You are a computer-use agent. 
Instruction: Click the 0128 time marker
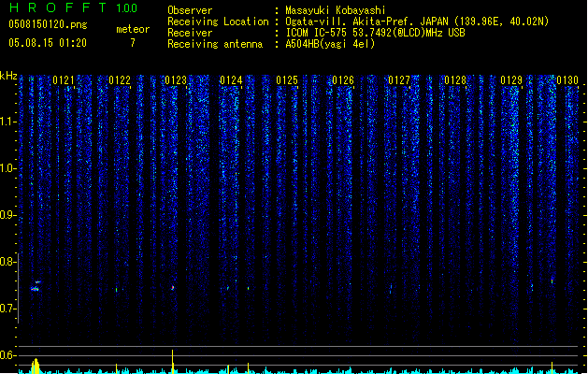click(455, 80)
